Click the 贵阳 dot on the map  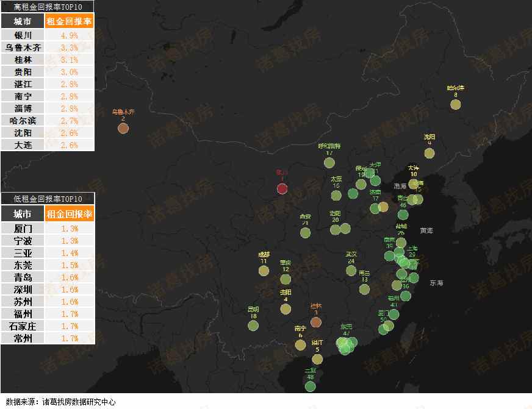tap(286, 309)
